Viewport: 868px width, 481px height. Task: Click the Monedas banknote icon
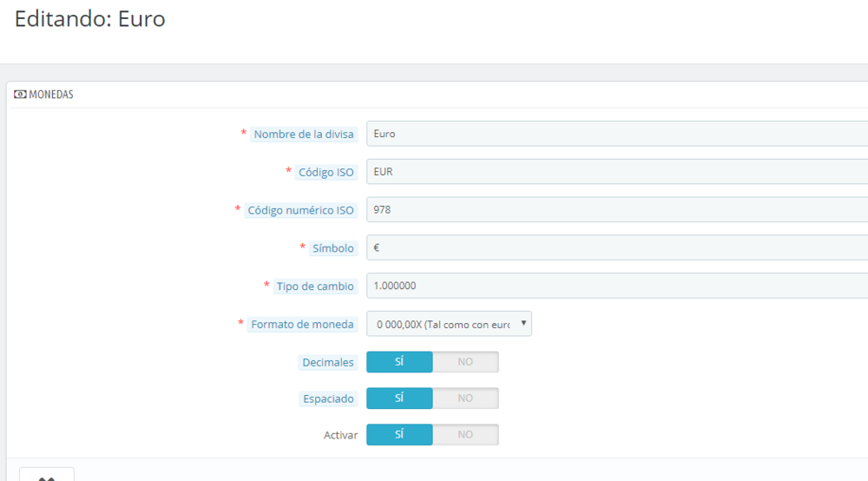(20, 94)
